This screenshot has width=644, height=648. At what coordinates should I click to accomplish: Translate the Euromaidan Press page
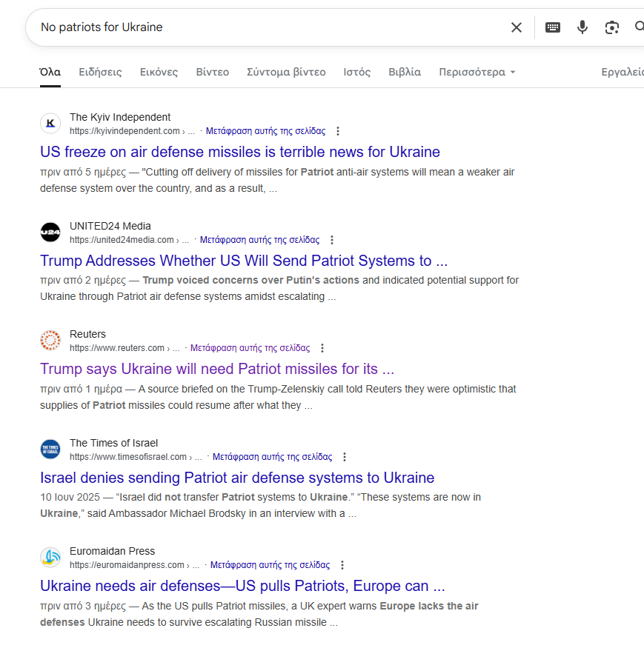click(x=270, y=565)
